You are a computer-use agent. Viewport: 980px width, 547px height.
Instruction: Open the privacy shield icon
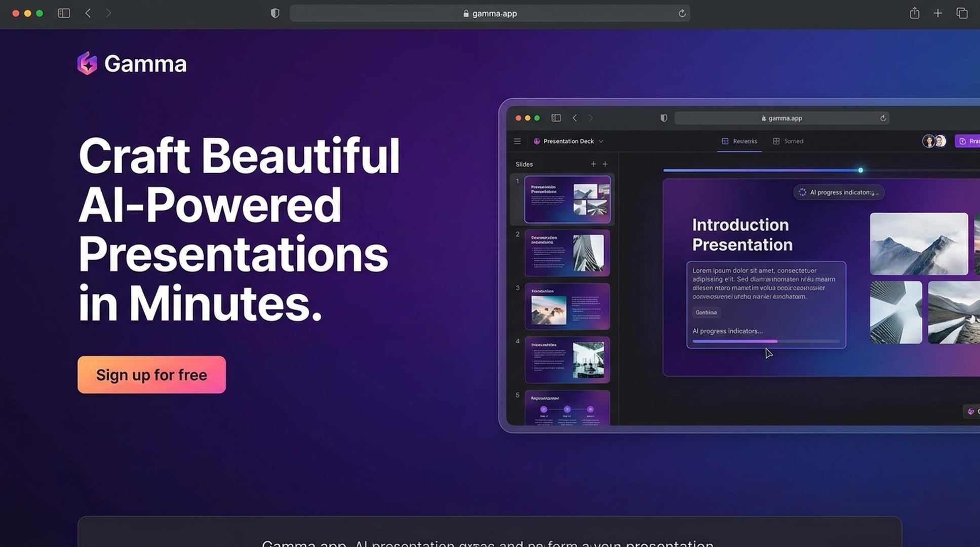click(275, 13)
